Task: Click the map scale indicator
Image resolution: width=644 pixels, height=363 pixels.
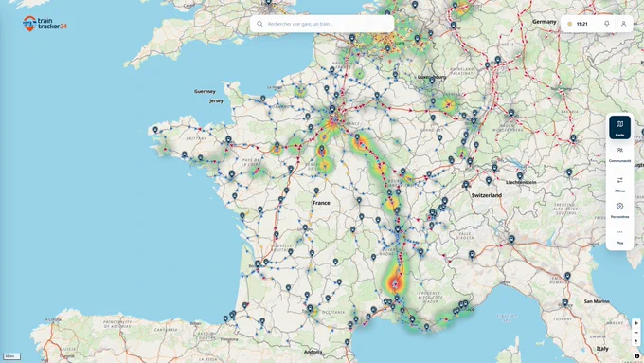Action: (x=11, y=356)
